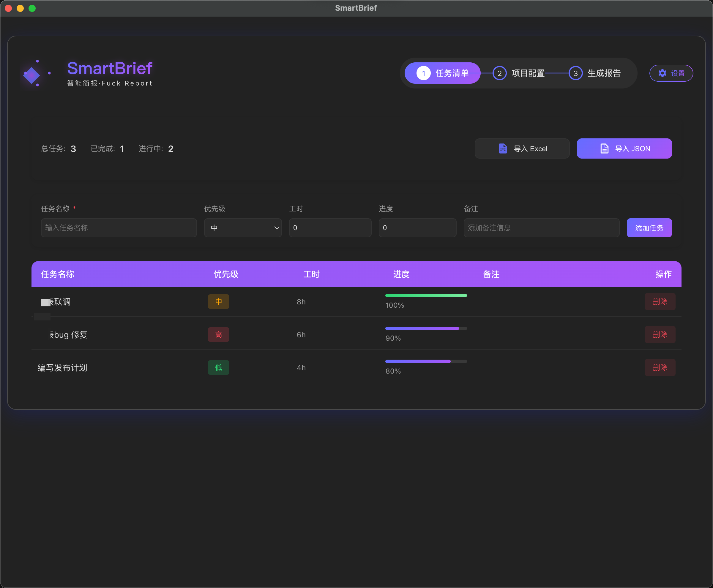Click the chevron arrow of the priority selector
Screen dimensions: 713x588
pos(277,227)
